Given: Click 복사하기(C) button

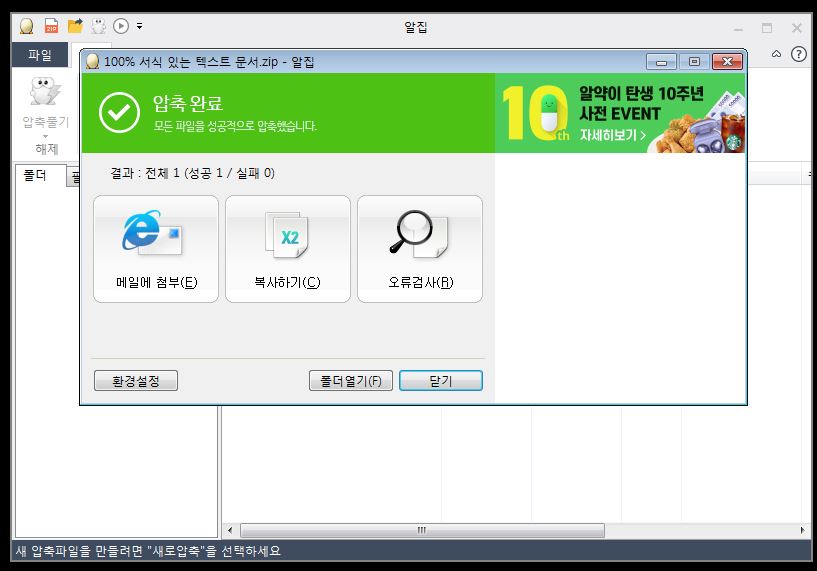Looking at the screenshot, I should [288, 249].
